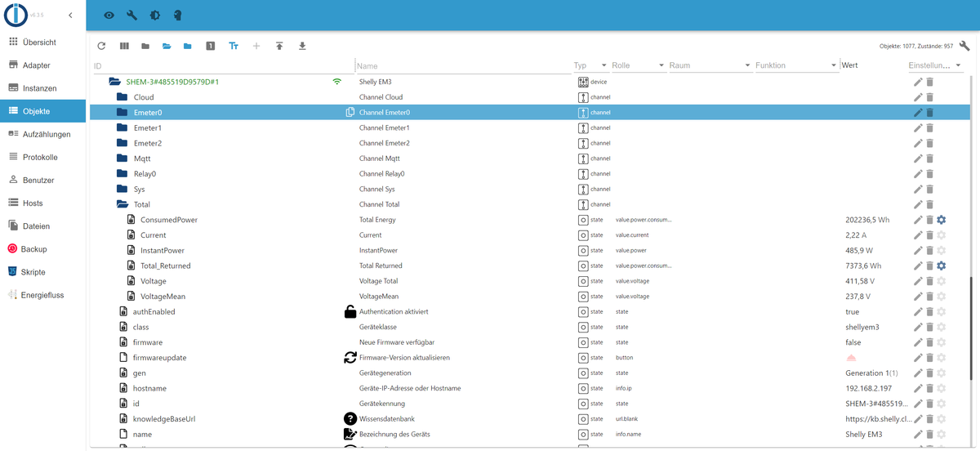Click the firmwareupdate button value icon
Image resolution: width=980 pixels, height=451 pixels.
[851, 358]
